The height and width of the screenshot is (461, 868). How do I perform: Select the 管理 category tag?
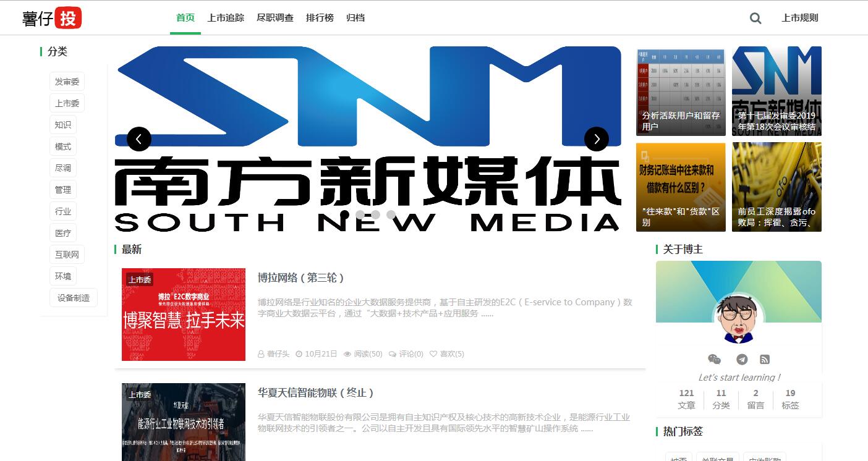pos(63,190)
